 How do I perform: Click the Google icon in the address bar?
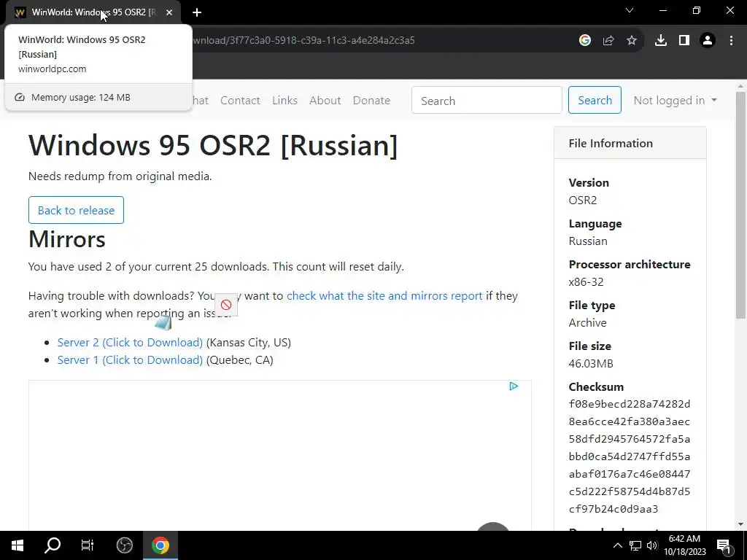tap(585, 41)
